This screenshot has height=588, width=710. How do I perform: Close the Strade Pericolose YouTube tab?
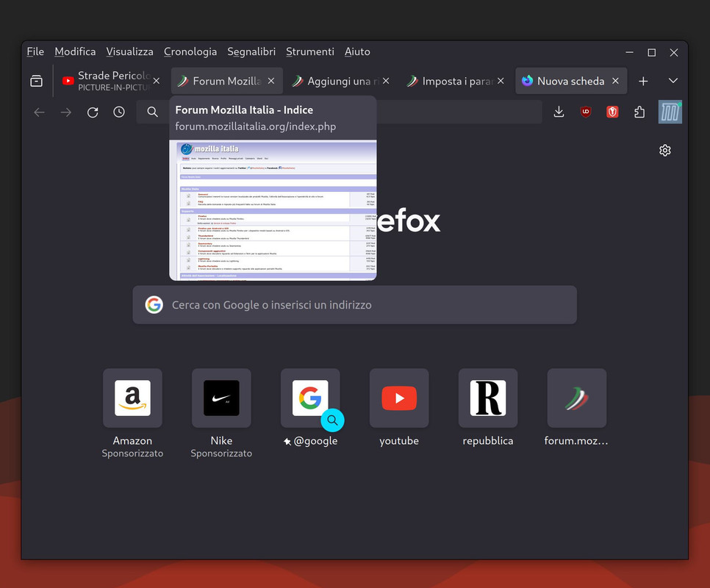pyautogui.click(x=157, y=81)
